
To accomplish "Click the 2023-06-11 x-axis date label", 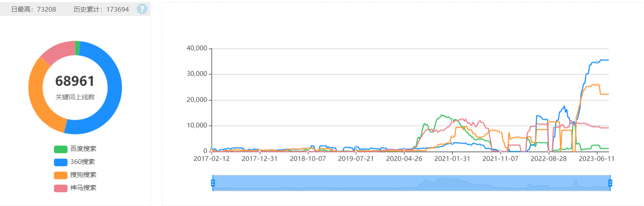I will coord(597,158).
